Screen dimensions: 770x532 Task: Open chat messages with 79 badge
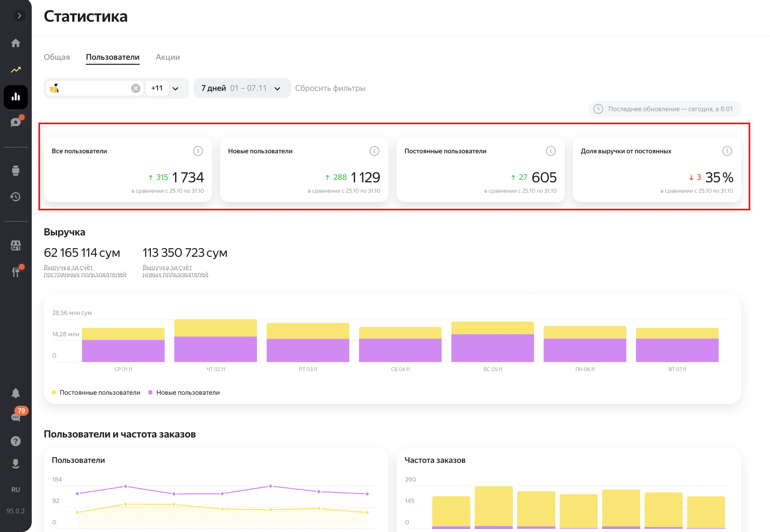coord(16,417)
